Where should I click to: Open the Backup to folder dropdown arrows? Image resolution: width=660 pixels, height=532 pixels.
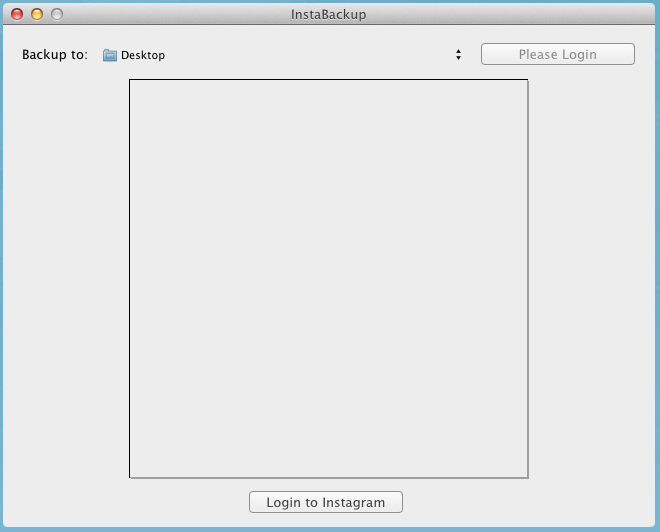click(458, 55)
